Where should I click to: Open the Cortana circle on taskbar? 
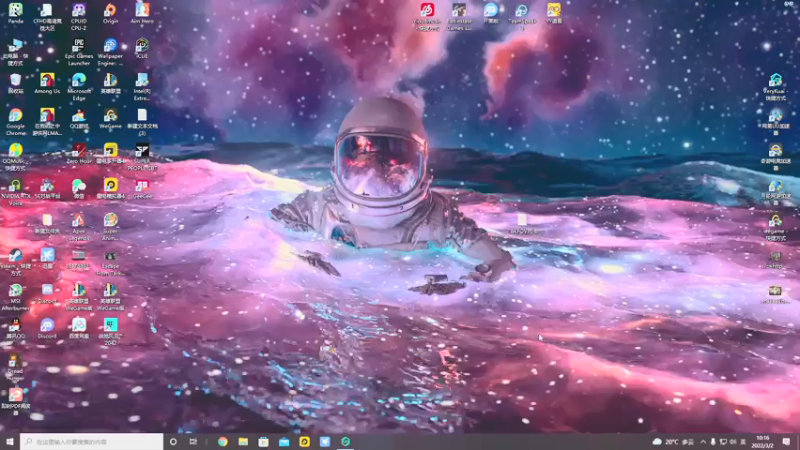click(173, 441)
